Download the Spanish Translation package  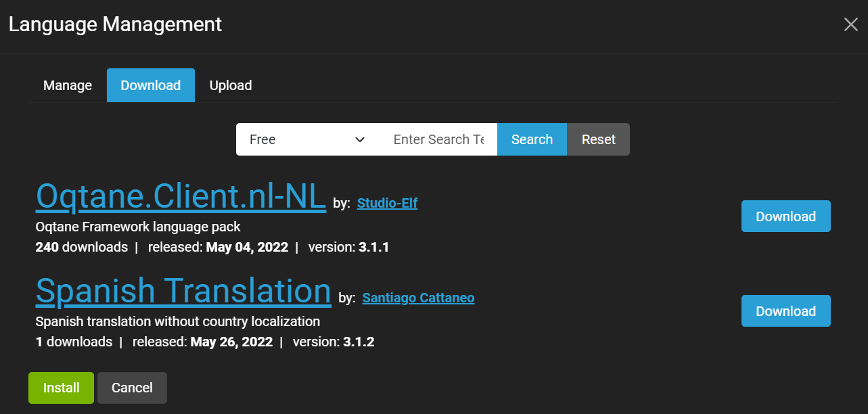click(785, 311)
